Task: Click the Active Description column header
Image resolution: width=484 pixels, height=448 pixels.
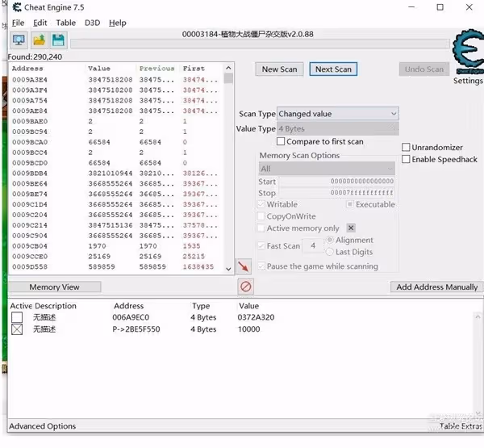Action: (44, 306)
